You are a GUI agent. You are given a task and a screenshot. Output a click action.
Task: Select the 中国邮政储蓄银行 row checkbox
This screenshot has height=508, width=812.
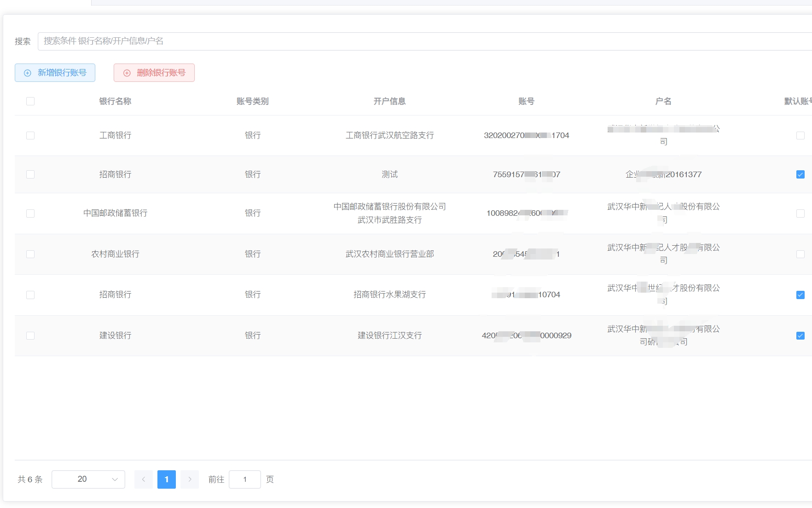click(x=30, y=214)
